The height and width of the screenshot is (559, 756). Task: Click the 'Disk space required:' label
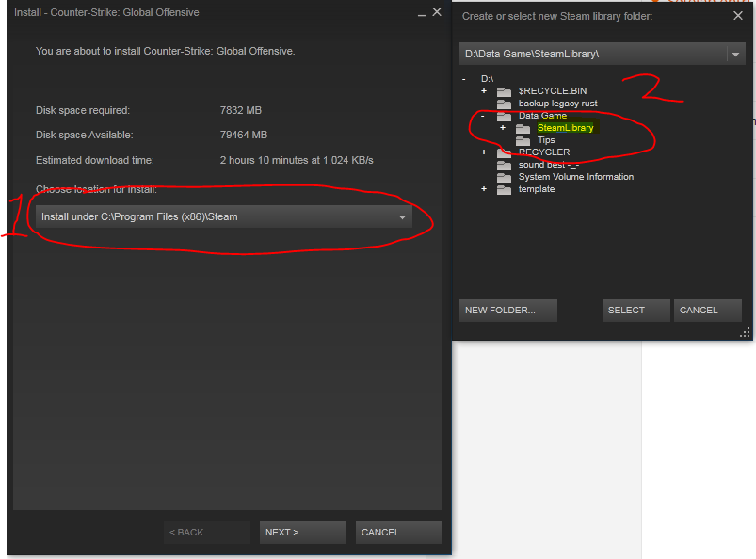(x=83, y=110)
